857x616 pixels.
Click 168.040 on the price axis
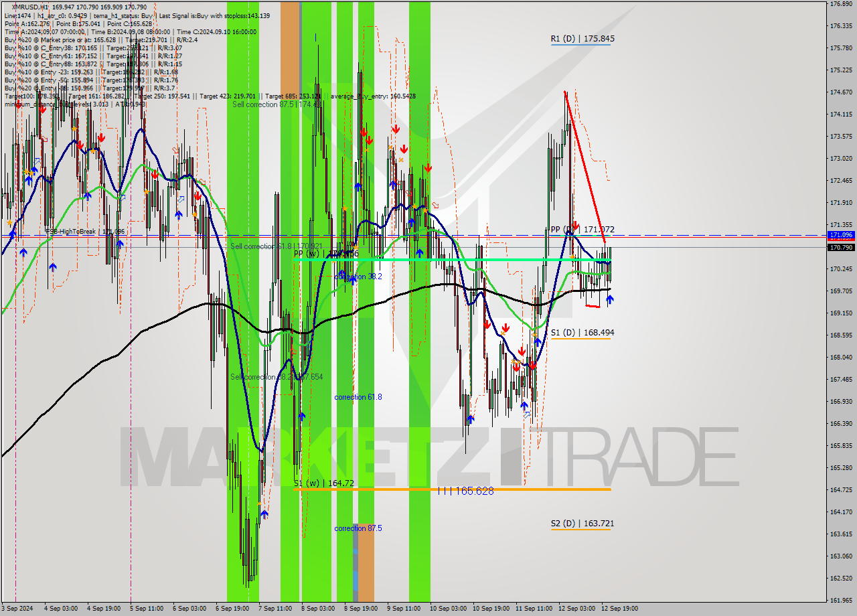pos(841,358)
